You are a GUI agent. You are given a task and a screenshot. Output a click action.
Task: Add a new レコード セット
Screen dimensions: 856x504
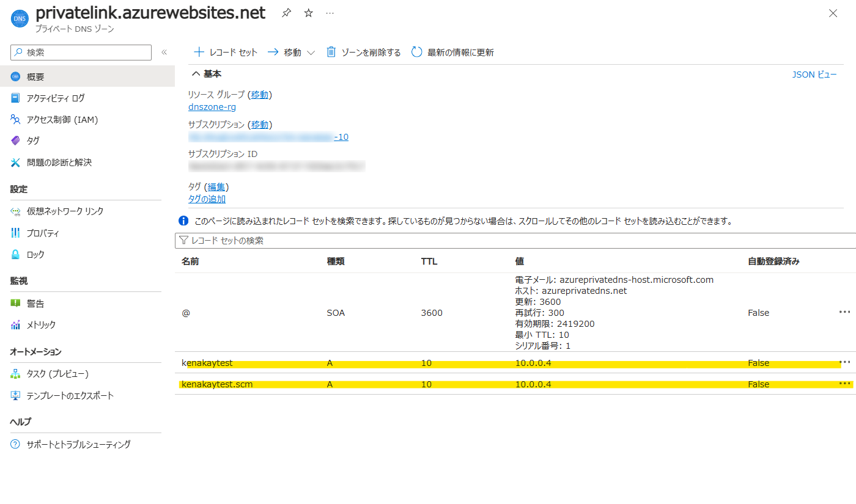(226, 53)
